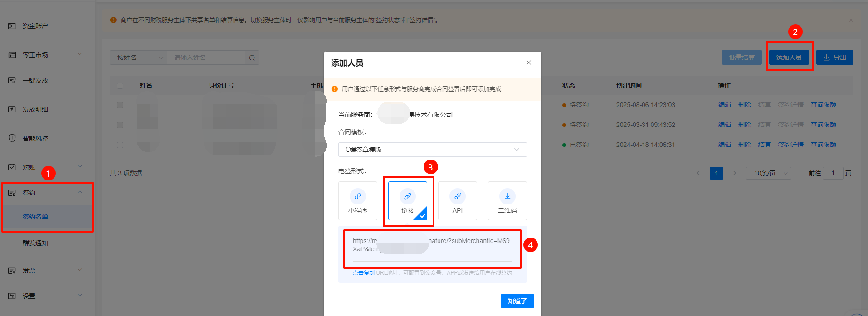The height and width of the screenshot is (316, 868).
Task: Click the 点击复制 link
Action: click(x=363, y=273)
